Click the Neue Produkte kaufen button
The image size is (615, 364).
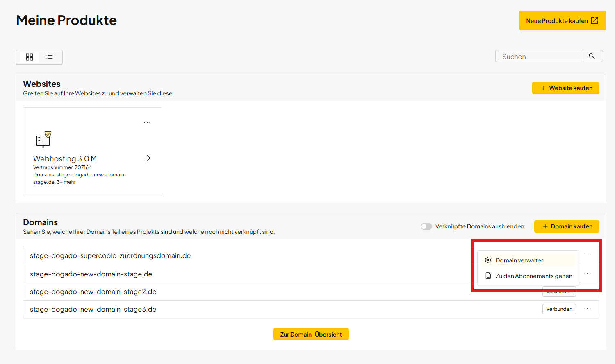562,20
